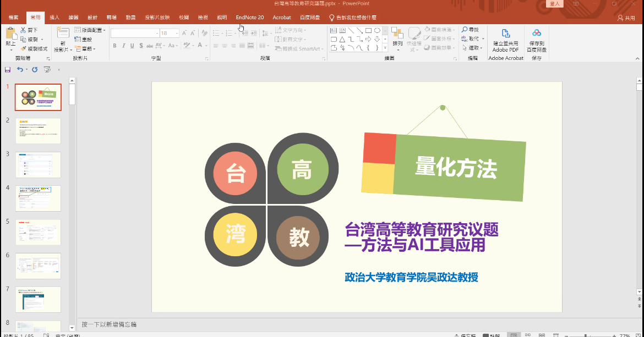Image resolution: width=644 pixels, height=337 pixels.
Task: Toggle Italic formatting button
Action: pyautogui.click(x=124, y=46)
